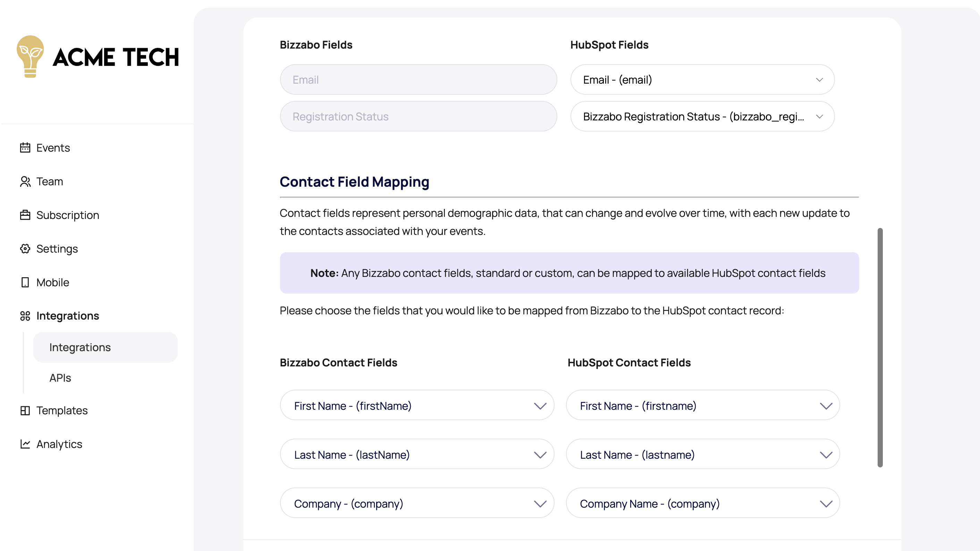Open the Last Name (lastname) HubSpot dropdown
The image size is (980, 551).
[703, 455]
